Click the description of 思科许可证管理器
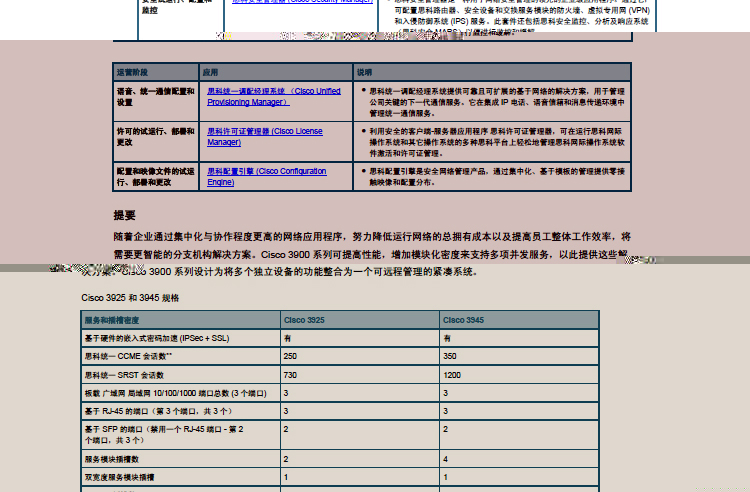 click(x=496, y=142)
